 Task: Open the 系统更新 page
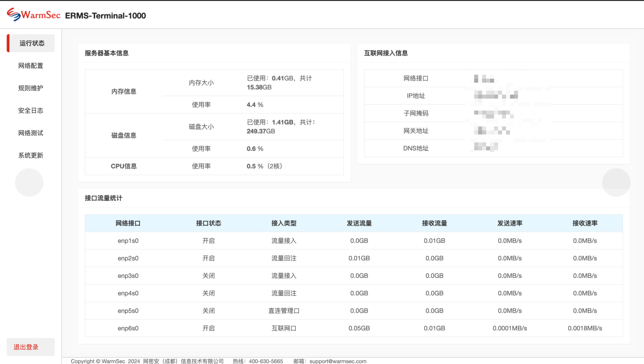(x=31, y=155)
